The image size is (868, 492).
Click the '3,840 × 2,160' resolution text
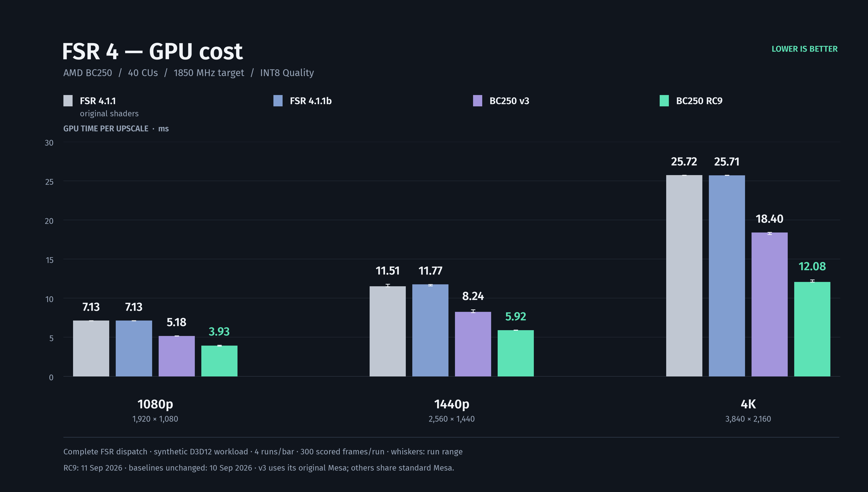pos(748,419)
